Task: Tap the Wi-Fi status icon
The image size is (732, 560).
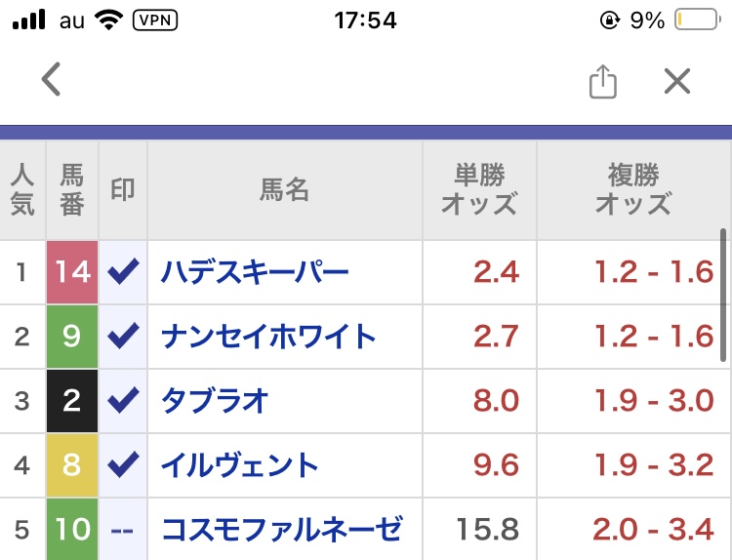Action: 108,20
